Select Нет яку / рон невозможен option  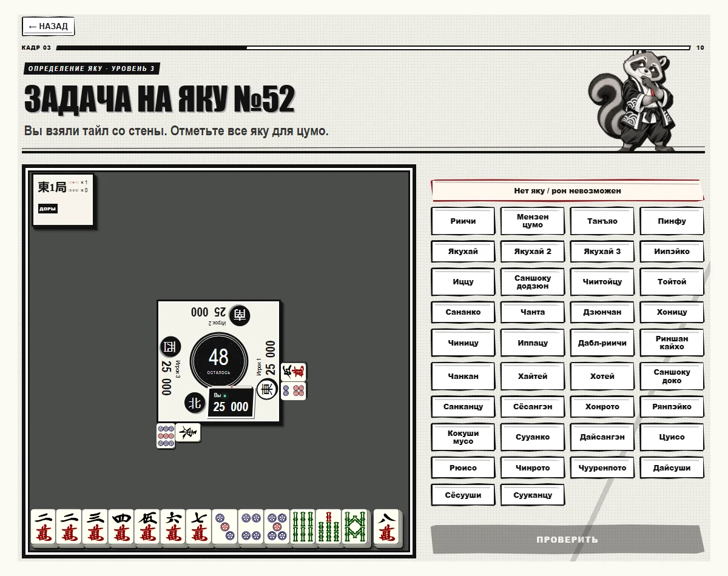pos(567,190)
